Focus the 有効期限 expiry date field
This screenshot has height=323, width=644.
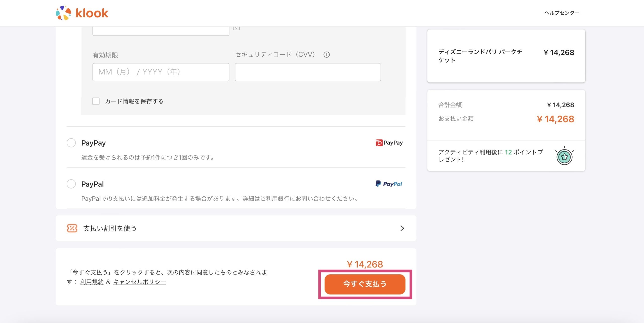pyautogui.click(x=161, y=72)
